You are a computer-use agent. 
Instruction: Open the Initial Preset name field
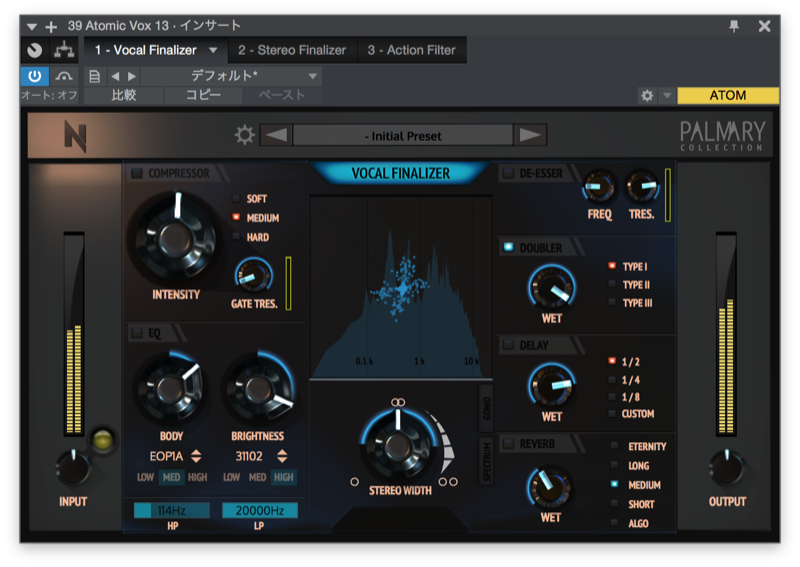click(x=403, y=135)
